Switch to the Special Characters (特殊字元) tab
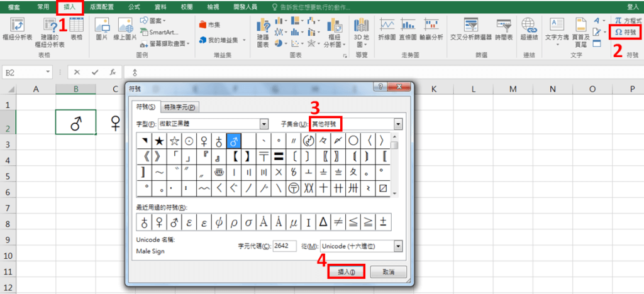Screen dimensions: 644x294 (x=180, y=107)
